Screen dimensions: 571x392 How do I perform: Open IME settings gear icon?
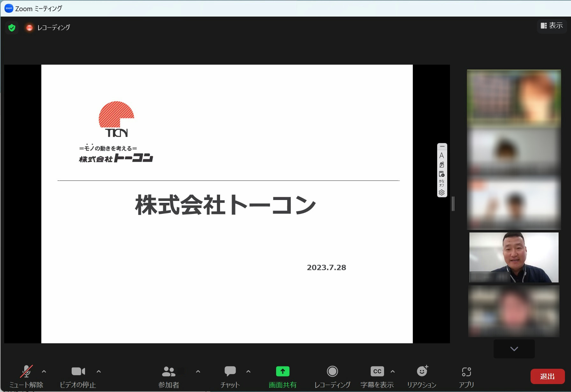(x=442, y=192)
